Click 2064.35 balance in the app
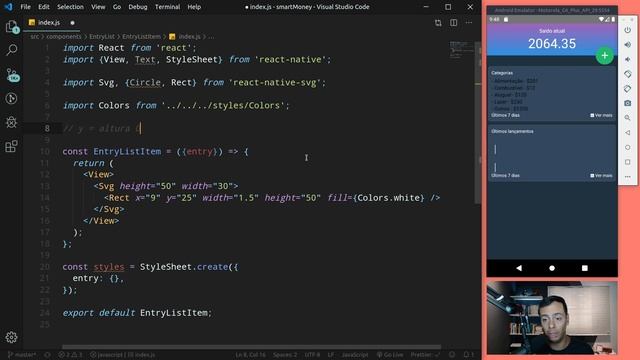Image resolution: width=640 pixels, height=360 pixels. click(552, 44)
